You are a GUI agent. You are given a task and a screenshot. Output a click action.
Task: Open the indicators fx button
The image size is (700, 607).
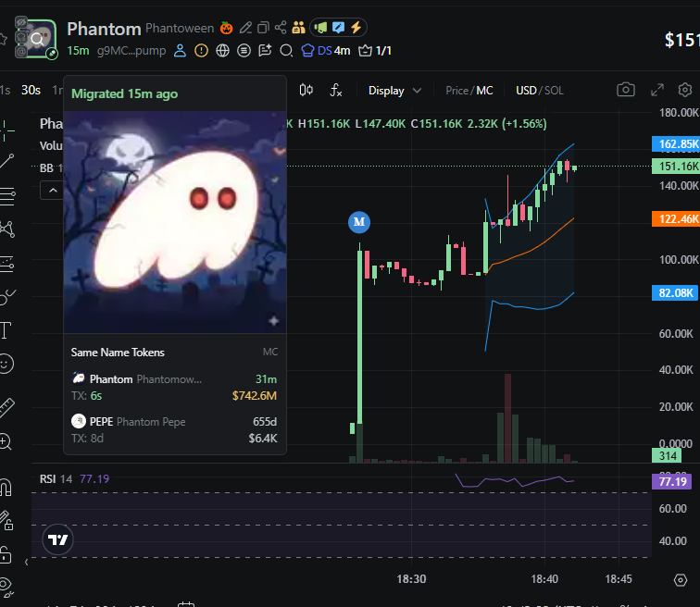point(336,90)
